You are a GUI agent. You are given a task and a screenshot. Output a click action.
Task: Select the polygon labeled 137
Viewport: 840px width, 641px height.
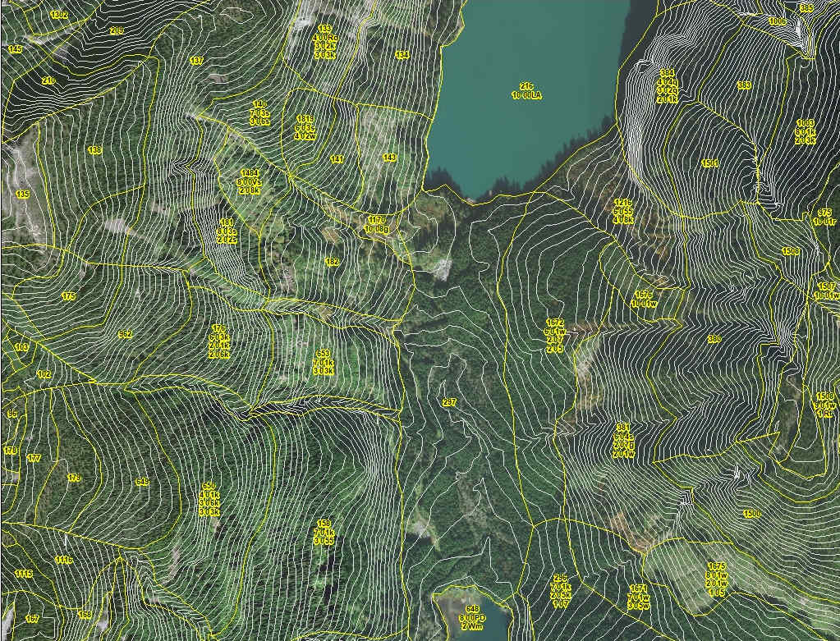click(x=196, y=62)
